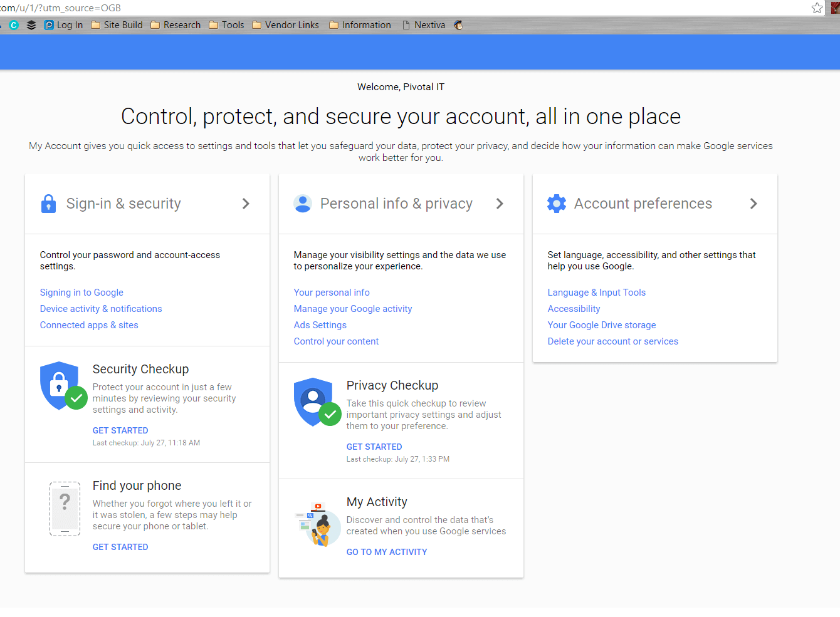The image size is (840, 617).
Task: Open the Account preferences heading
Action: point(643,204)
